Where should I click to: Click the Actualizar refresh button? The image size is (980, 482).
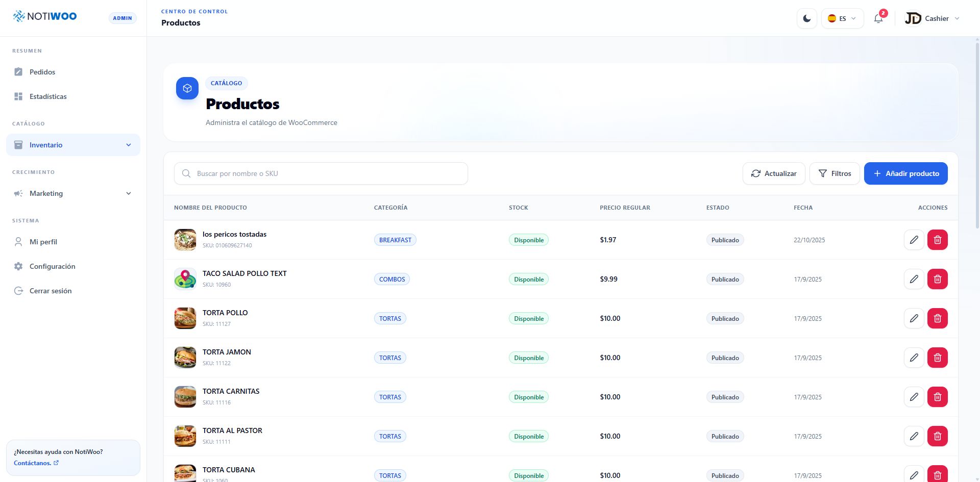774,173
